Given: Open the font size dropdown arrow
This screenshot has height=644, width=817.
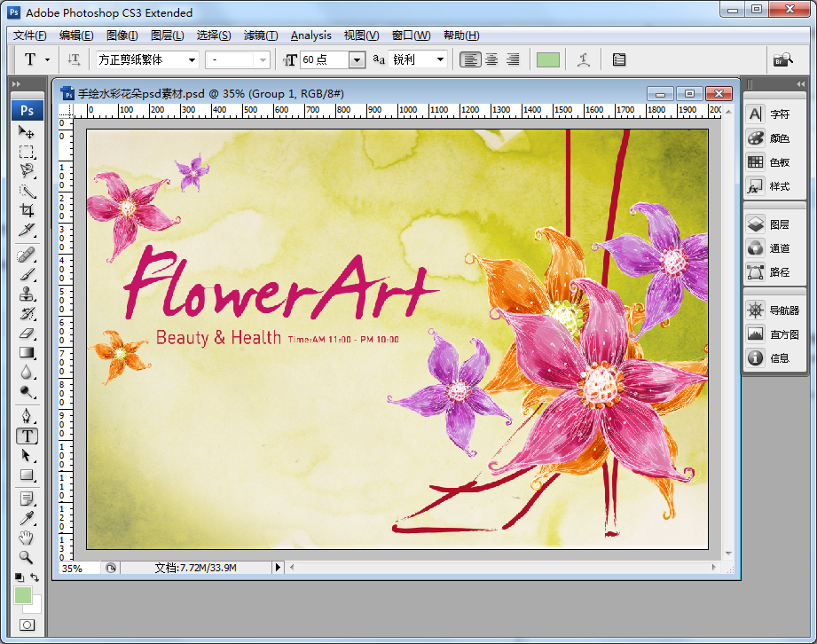Looking at the screenshot, I should pyautogui.click(x=357, y=59).
